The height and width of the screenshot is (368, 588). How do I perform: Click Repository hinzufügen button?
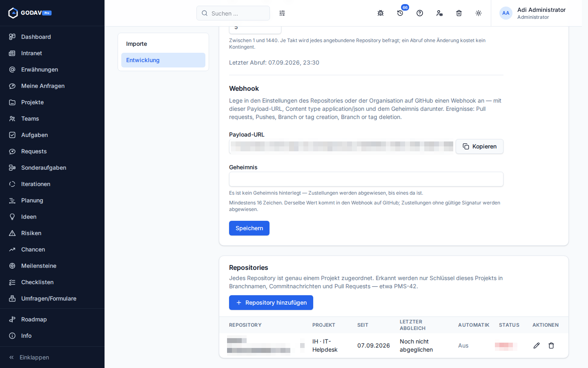[x=271, y=303]
